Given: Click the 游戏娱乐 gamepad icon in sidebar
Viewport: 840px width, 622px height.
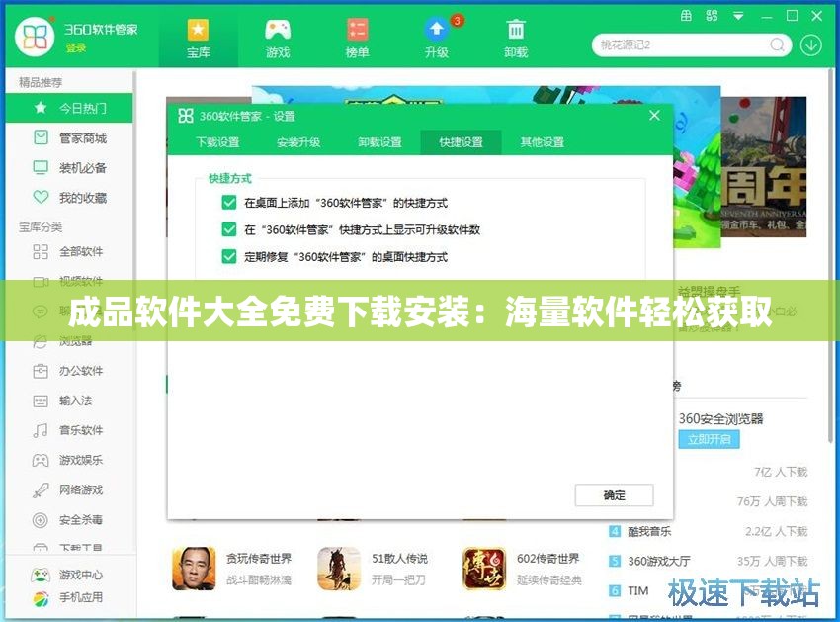Looking at the screenshot, I should coord(41,460).
